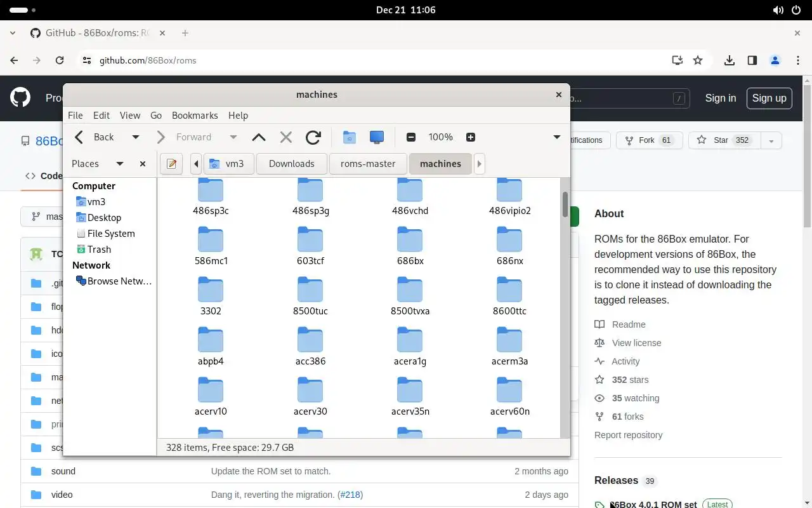Reload the current folder view
This screenshot has width=812, height=508.
coord(313,137)
